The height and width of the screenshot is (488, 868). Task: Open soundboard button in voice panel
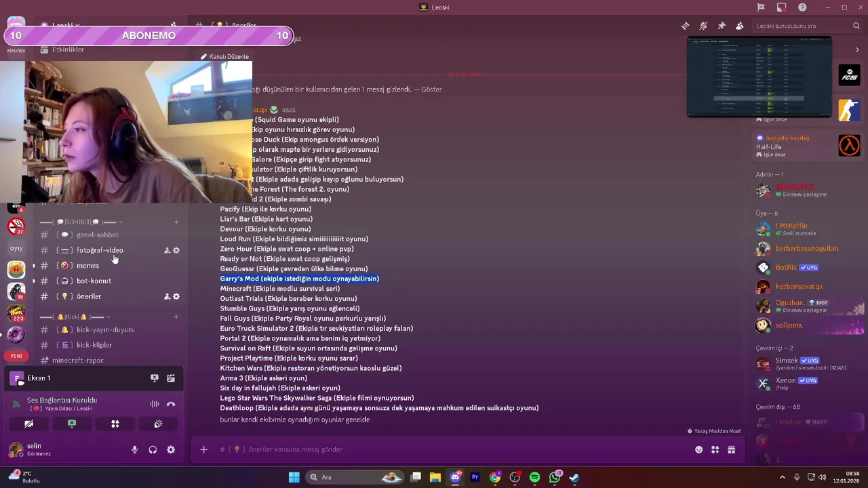[158, 424]
